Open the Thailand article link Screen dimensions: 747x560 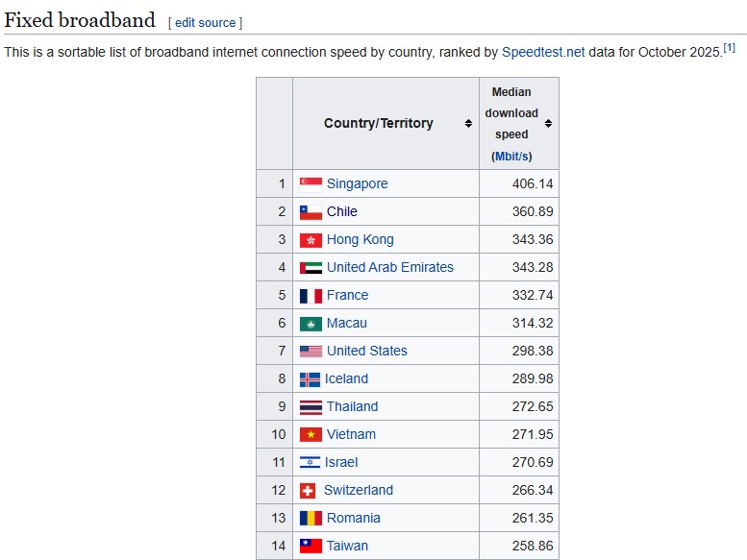coord(352,406)
